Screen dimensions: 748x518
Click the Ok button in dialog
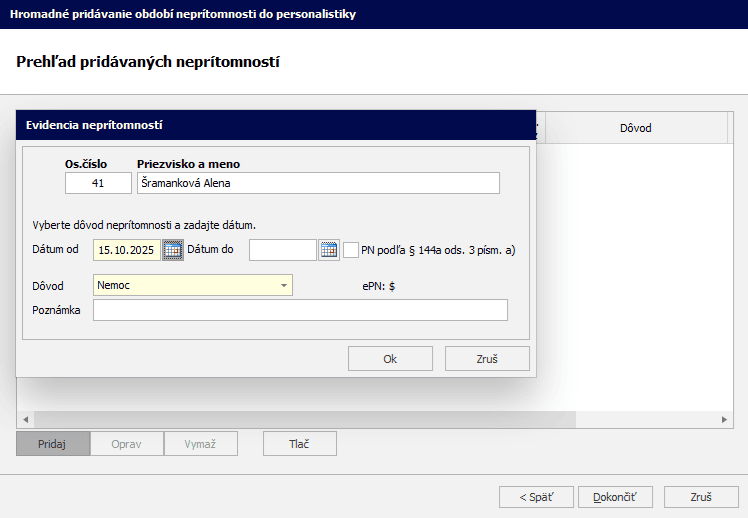click(390, 359)
